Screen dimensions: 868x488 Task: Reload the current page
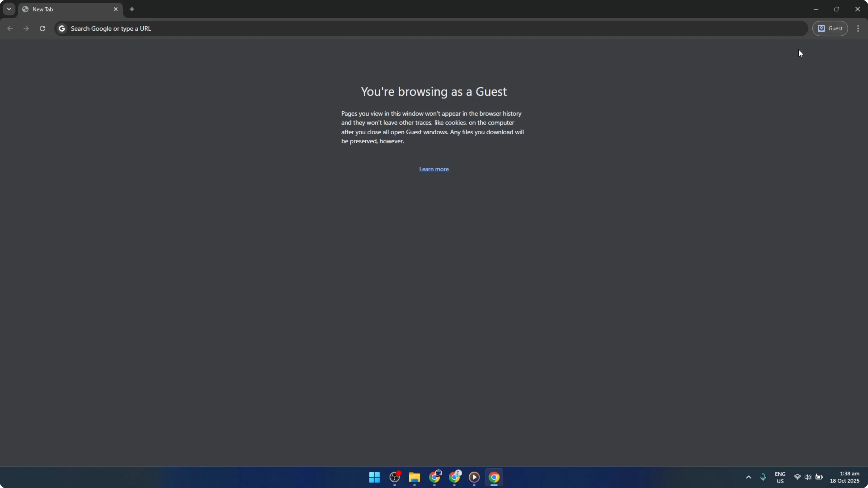tap(42, 28)
